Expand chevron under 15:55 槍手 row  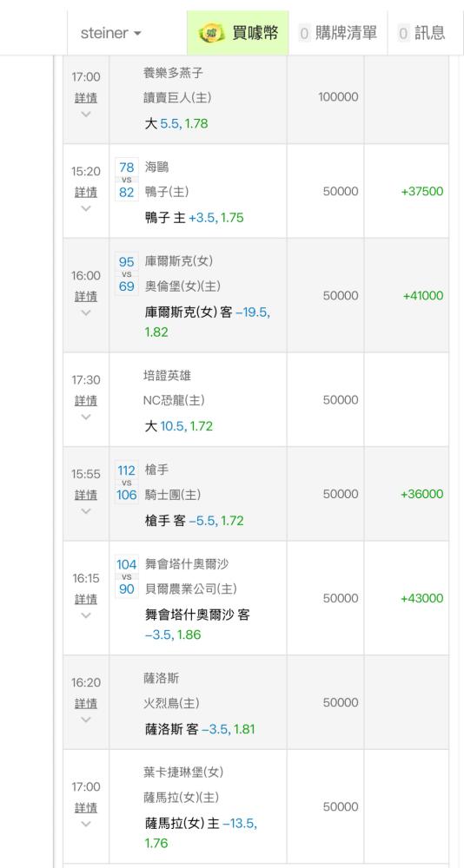tap(86, 510)
